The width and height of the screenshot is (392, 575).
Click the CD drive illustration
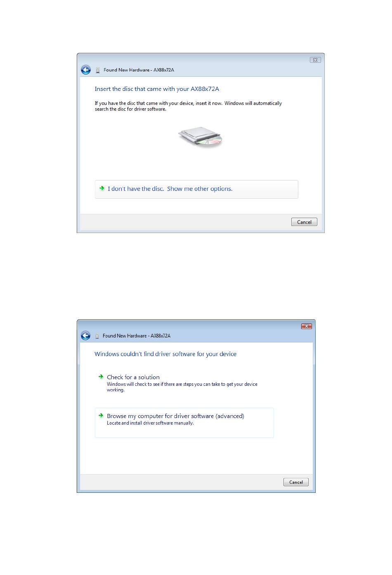click(x=201, y=138)
